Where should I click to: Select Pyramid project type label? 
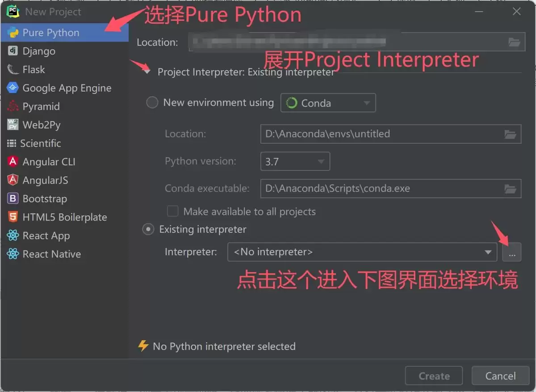[x=41, y=106]
